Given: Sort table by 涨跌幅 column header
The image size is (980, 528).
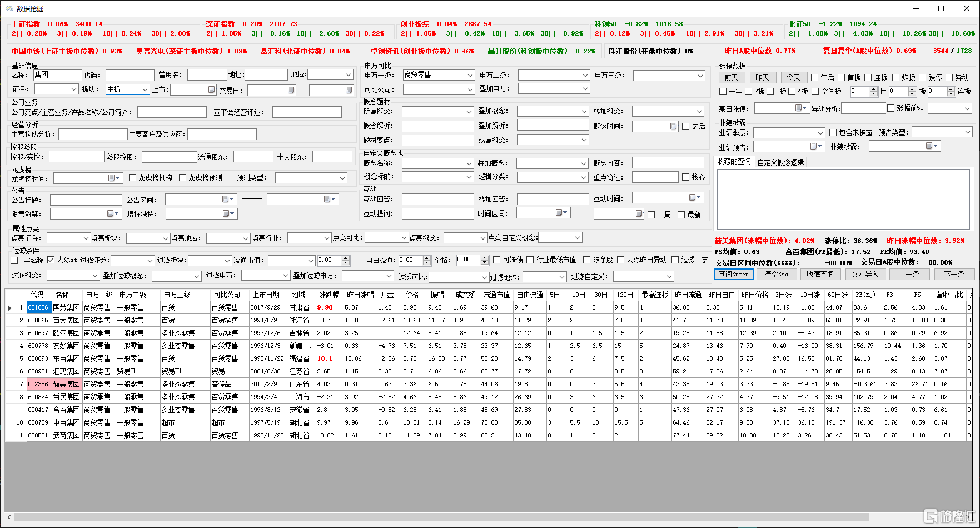Looking at the screenshot, I should pos(329,295).
